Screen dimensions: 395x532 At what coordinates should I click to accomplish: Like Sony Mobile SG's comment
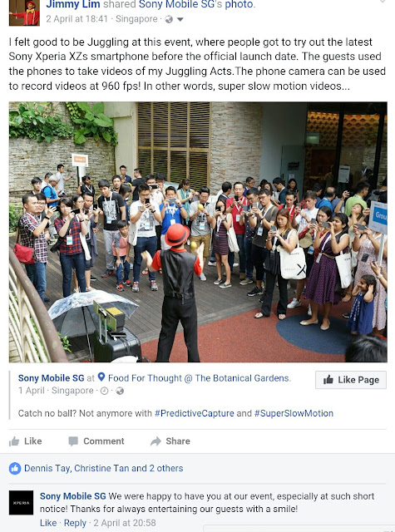click(48, 523)
